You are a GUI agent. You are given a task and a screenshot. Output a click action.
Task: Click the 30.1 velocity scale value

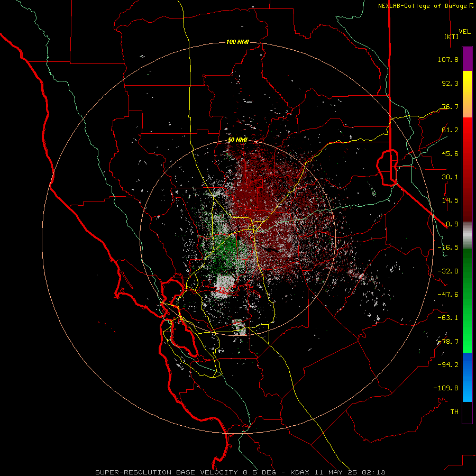pos(450,177)
